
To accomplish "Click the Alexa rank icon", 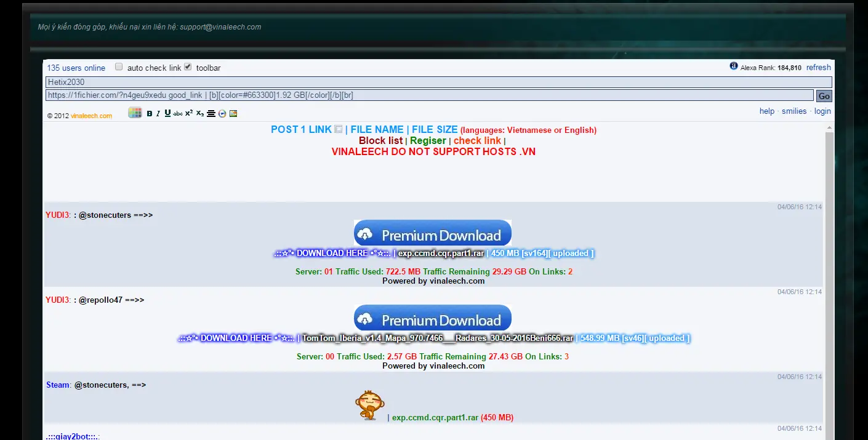I will (734, 66).
